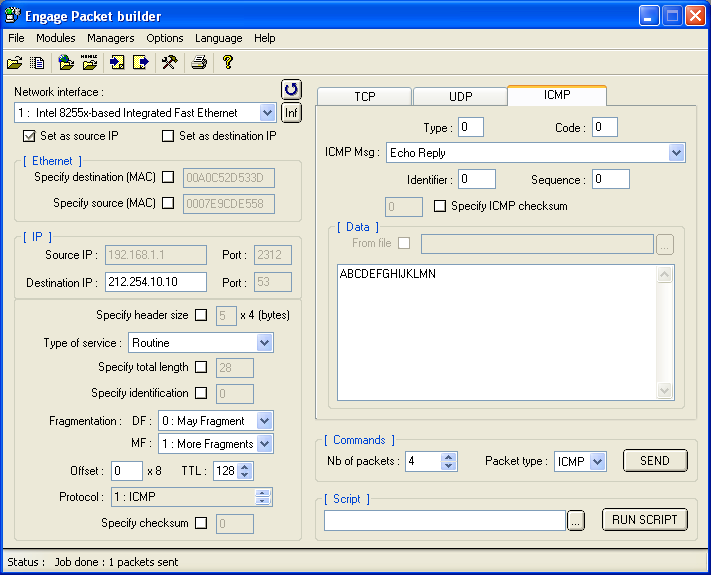This screenshot has width=711, height=575.
Task: Click the Engage Packet builder title icon
Action: click(12, 15)
